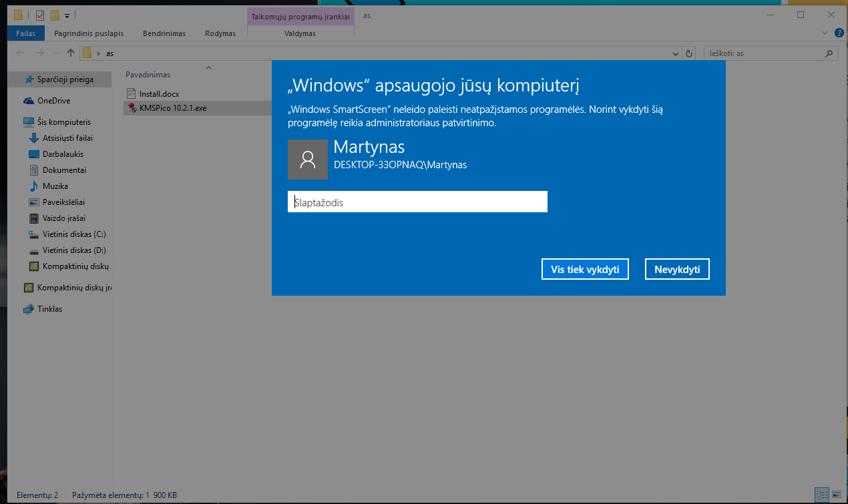Image resolution: width=848 pixels, height=504 pixels.
Task: Open Atsisiųsti failai folder
Action: pos(67,138)
